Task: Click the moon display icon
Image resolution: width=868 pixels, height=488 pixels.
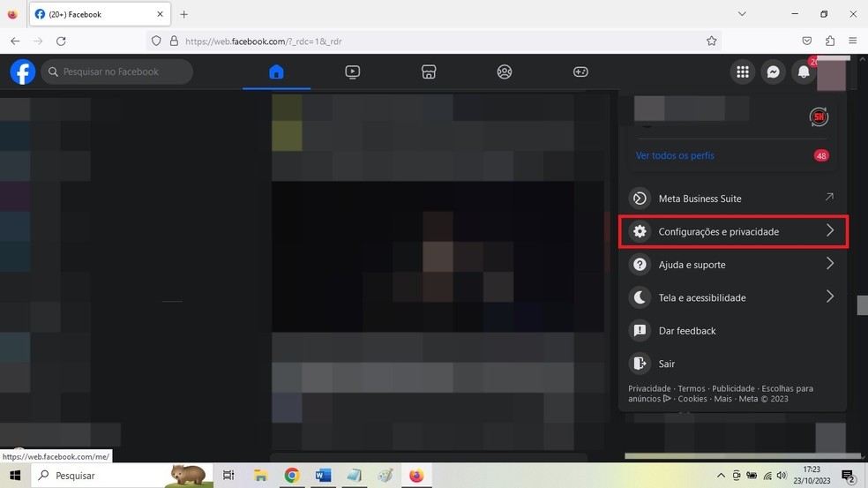Action: 640,297
